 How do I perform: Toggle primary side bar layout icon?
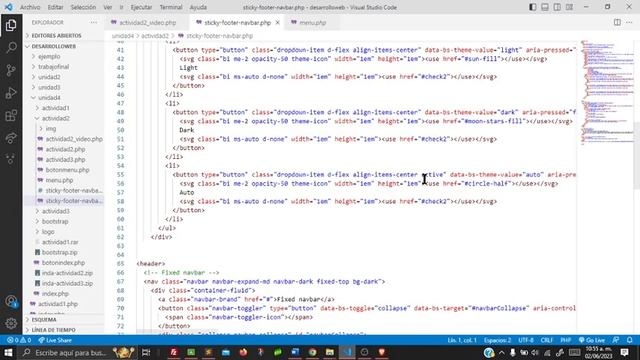[533, 7]
